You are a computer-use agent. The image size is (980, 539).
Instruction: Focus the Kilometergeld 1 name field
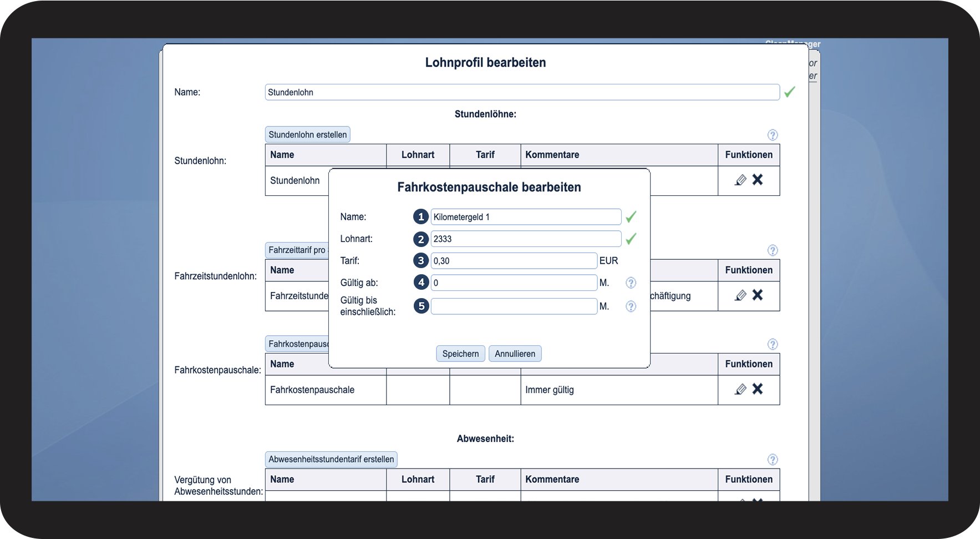(525, 217)
